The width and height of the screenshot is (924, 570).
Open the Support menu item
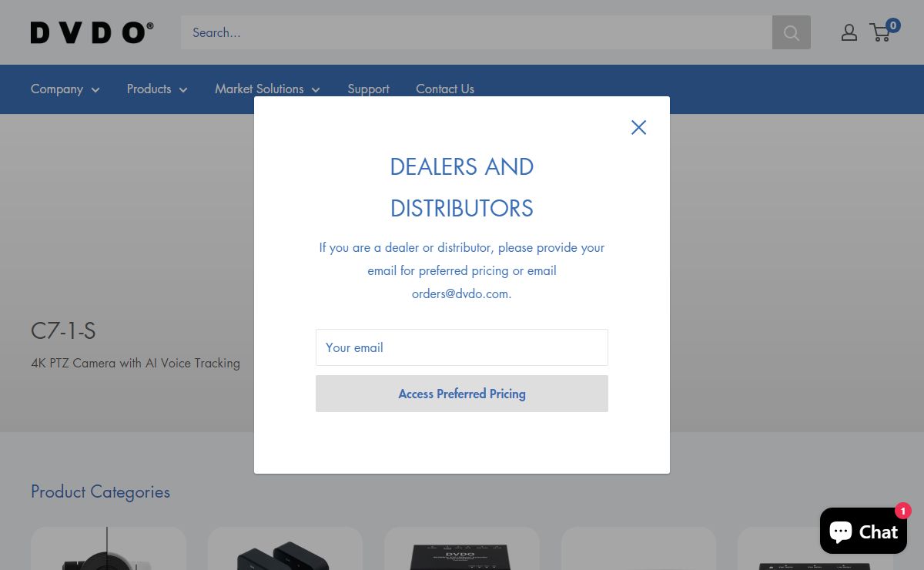[x=368, y=89]
